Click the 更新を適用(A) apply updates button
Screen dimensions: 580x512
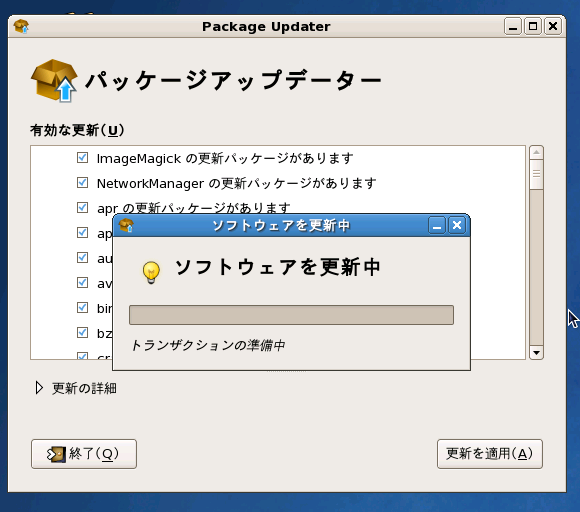point(490,454)
